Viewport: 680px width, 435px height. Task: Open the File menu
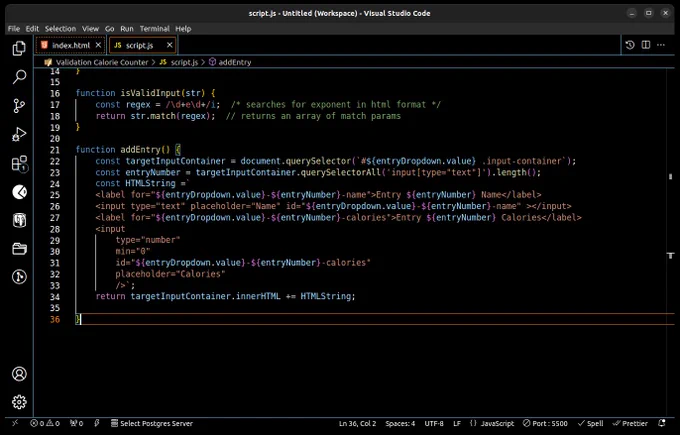pyautogui.click(x=14, y=29)
